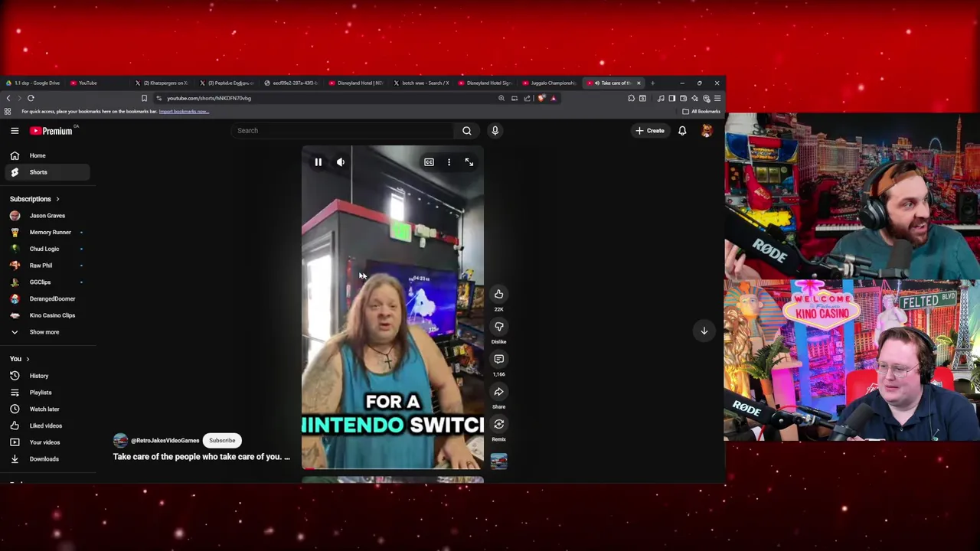
Task: Share the Short video
Action: pyautogui.click(x=498, y=392)
